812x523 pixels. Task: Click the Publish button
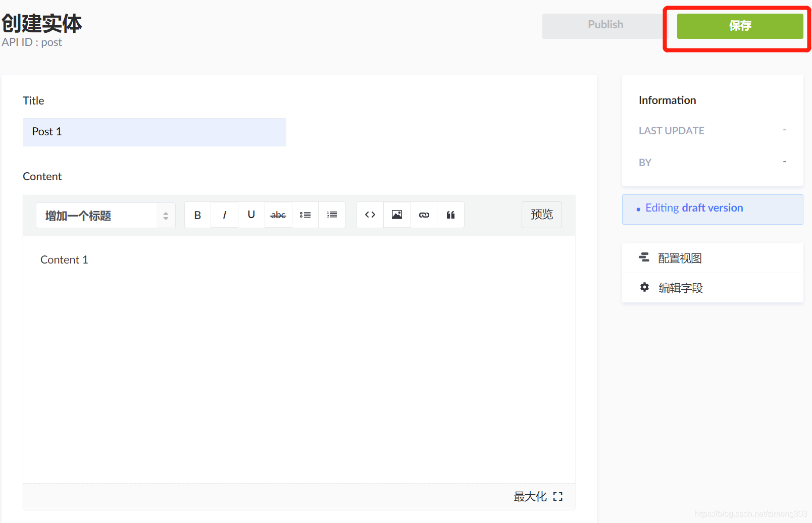pyautogui.click(x=605, y=26)
